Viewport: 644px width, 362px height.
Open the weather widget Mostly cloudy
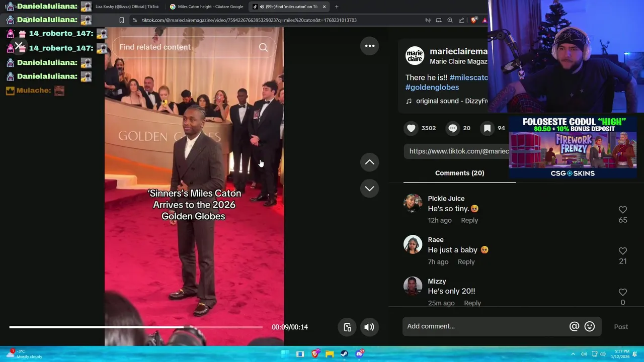pos(24,354)
